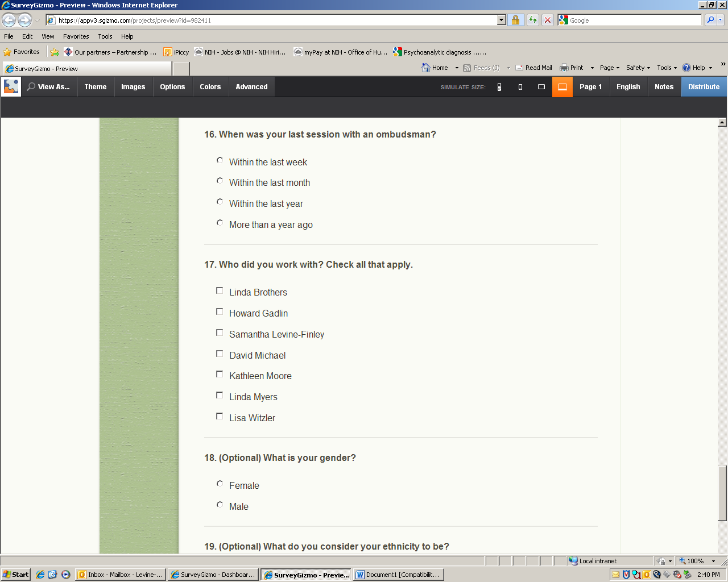
Task: Click the vertical scrollbar up arrow
Action: click(722, 122)
